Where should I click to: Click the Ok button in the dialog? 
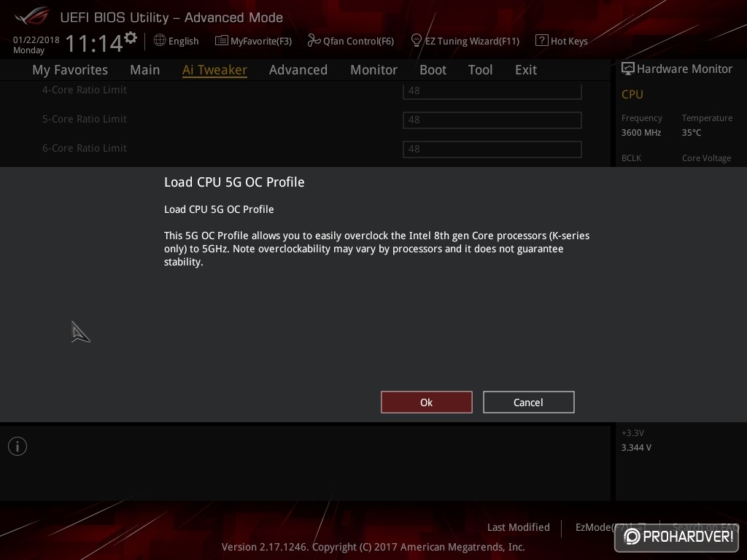point(426,402)
